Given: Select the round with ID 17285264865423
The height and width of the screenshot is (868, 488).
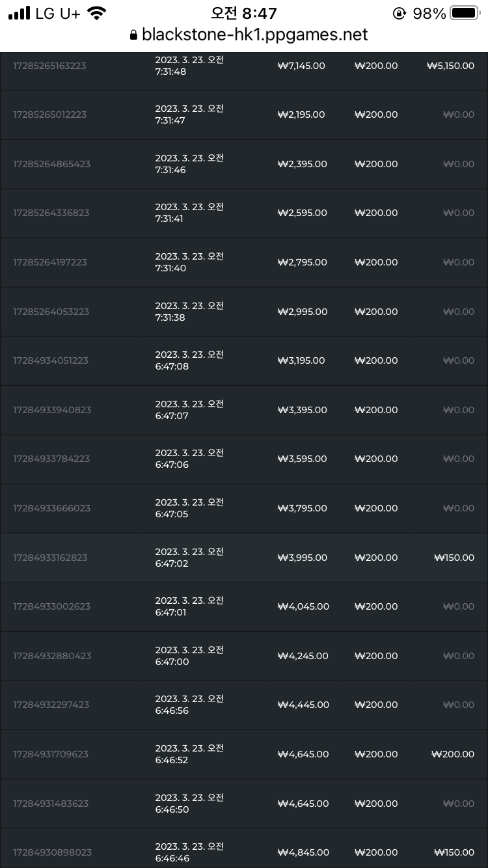Looking at the screenshot, I should [244, 164].
